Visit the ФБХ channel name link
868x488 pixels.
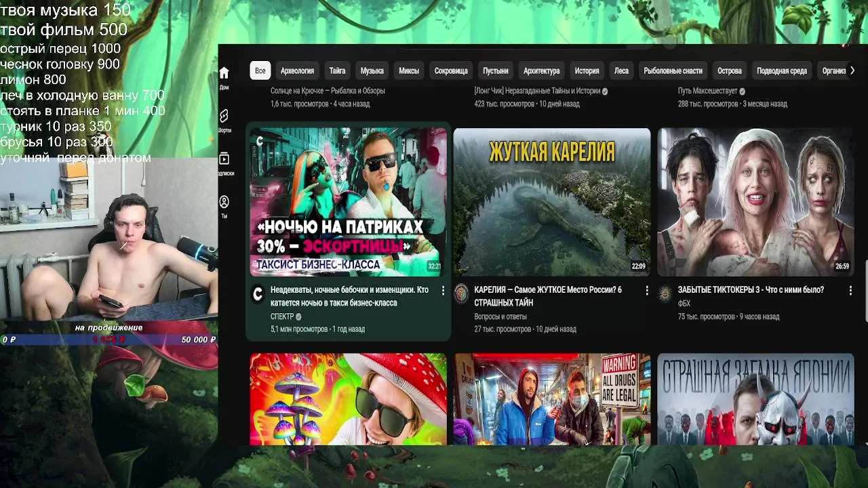pyautogui.click(x=684, y=303)
